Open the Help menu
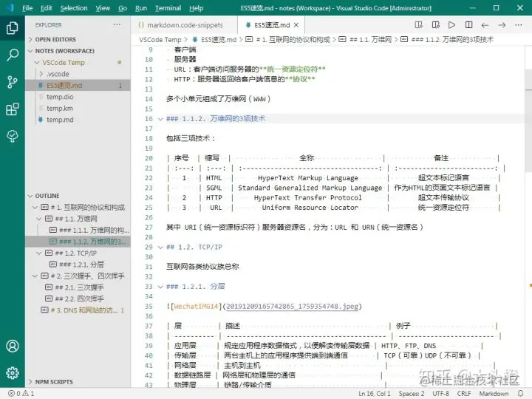 (x=196, y=8)
